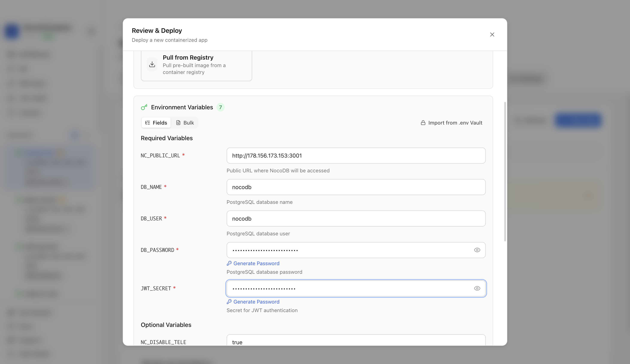Screen dimensions: 630x364
Task: Close the Review & Deploy dialog
Action: click(492, 35)
